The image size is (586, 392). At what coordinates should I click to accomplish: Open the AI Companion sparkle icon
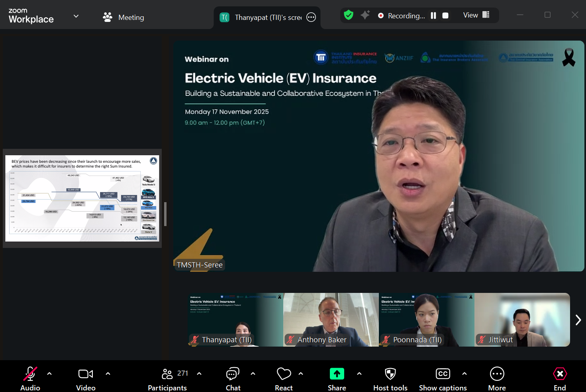point(365,15)
